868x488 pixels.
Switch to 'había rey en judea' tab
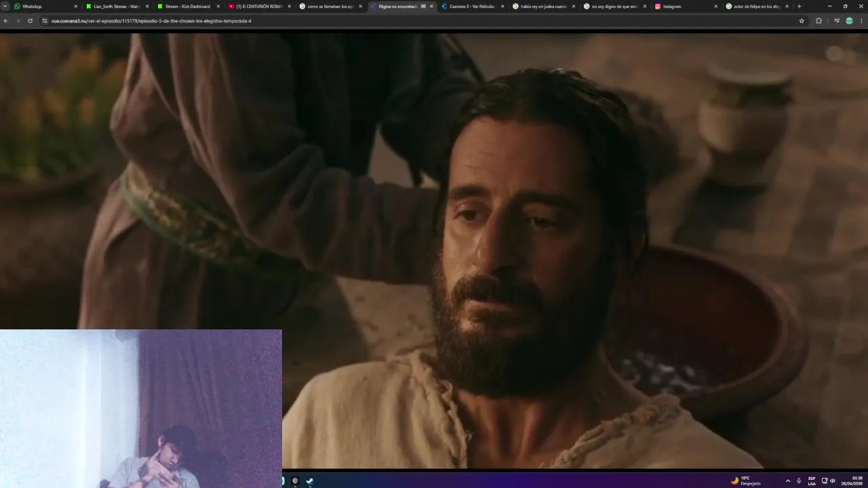tap(544, 6)
